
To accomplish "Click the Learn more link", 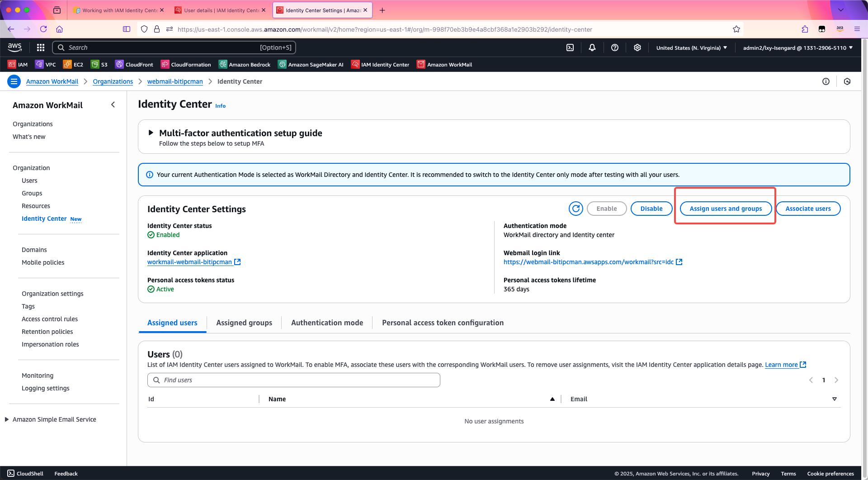I will pyautogui.click(x=785, y=365).
